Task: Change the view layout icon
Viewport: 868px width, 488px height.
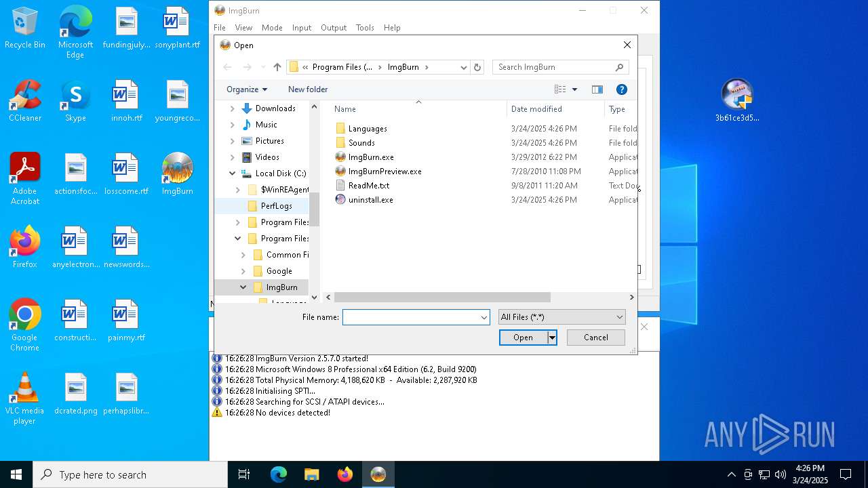Action: pyautogui.click(x=560, y=89)
